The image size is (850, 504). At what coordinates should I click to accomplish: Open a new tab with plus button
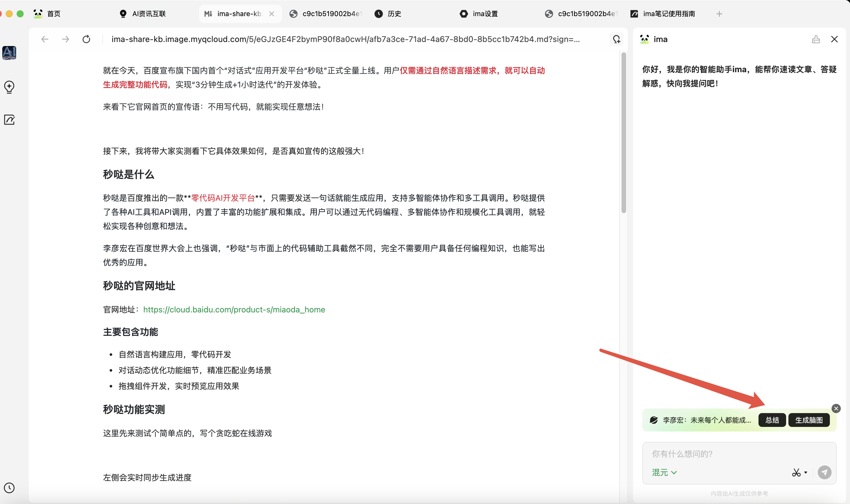(x=719, y=14)
